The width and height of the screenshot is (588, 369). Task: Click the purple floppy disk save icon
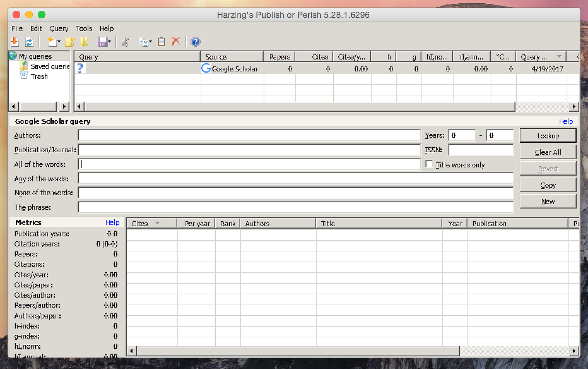coord(102,42)
